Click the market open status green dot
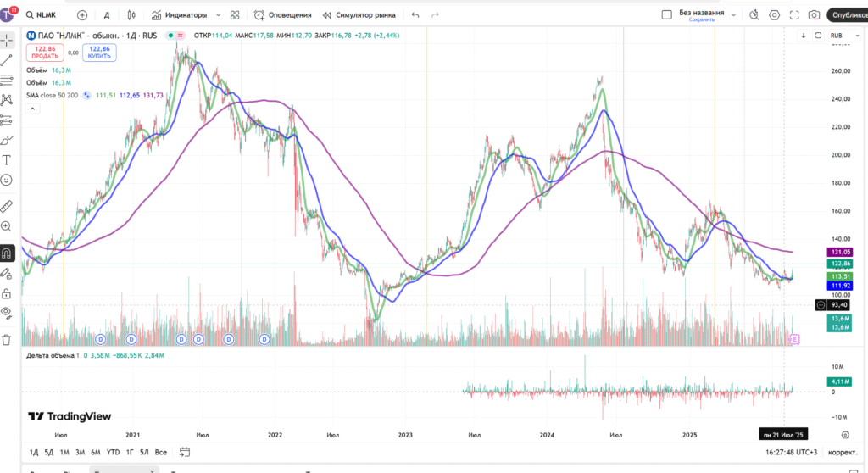The image size is (868, 473). (170, 36)
